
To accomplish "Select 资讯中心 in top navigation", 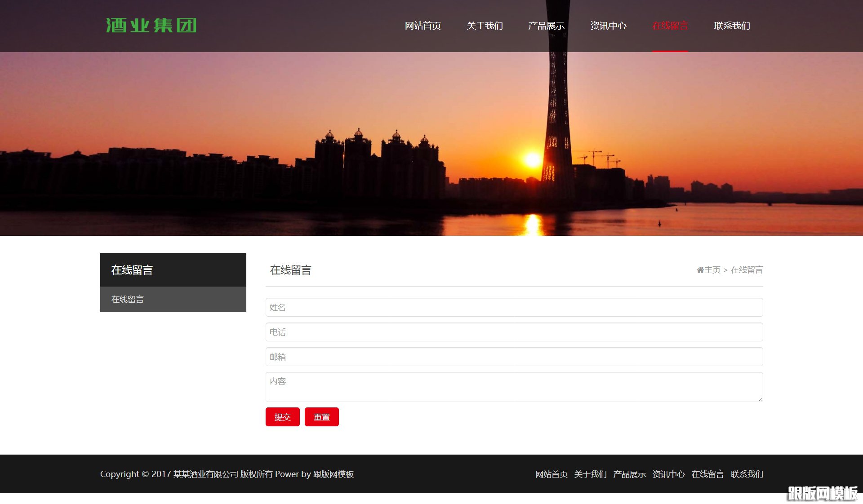I will (x=608, y=26).
